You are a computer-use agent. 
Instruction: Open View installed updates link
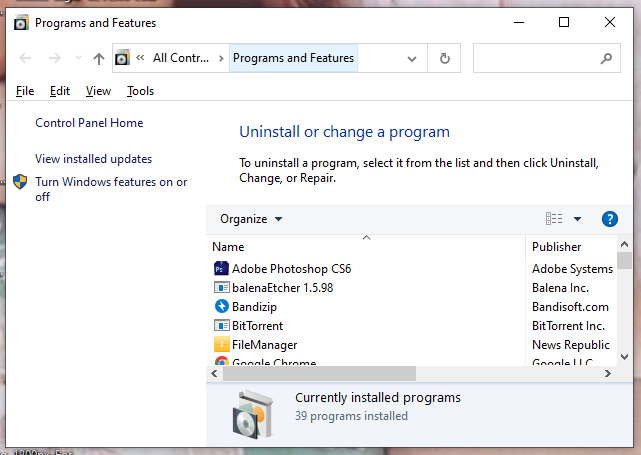click(x=94, y=159)
